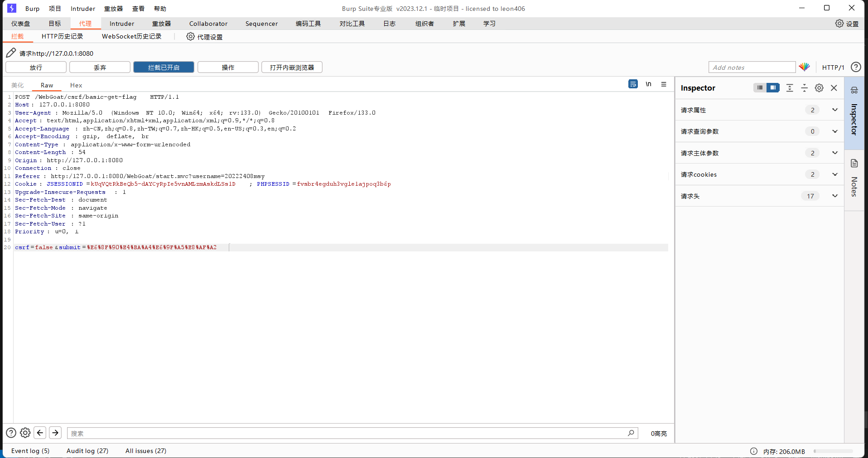Open the HTTP历史记录 sub-tab
The image size is (868, 458).
tap(62, 36)
